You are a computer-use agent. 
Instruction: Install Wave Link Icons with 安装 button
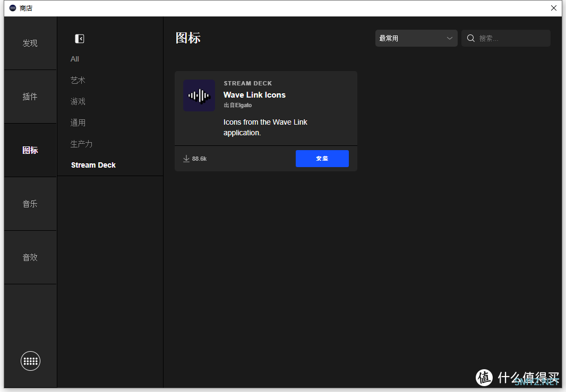click(x=322, y=159)
